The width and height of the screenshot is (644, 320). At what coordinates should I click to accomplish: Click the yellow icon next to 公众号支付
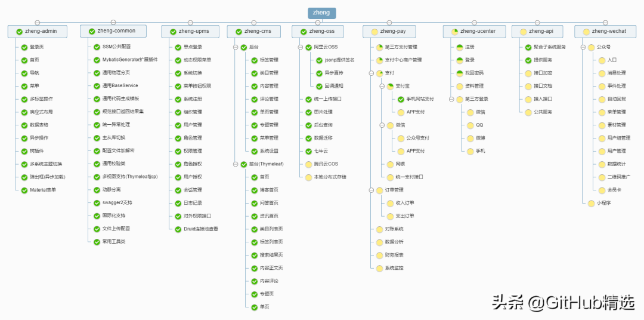click(x=401, y=138)
